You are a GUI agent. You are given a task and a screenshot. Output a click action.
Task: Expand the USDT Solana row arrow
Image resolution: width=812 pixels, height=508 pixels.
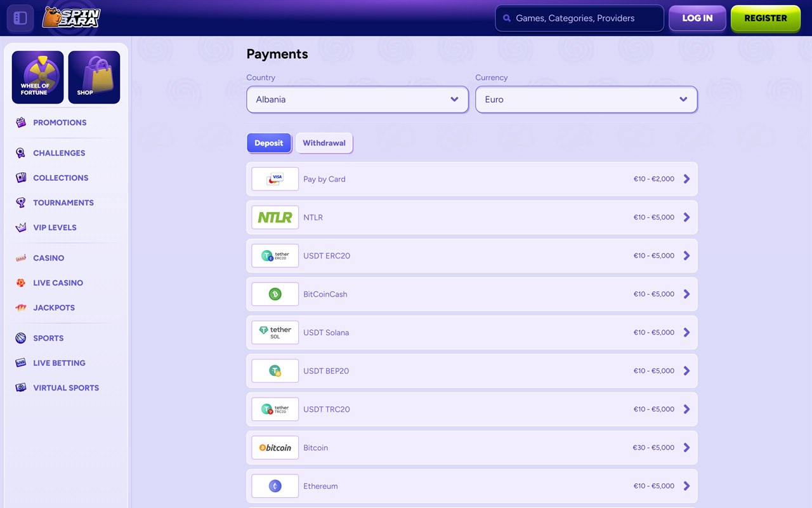686,333
